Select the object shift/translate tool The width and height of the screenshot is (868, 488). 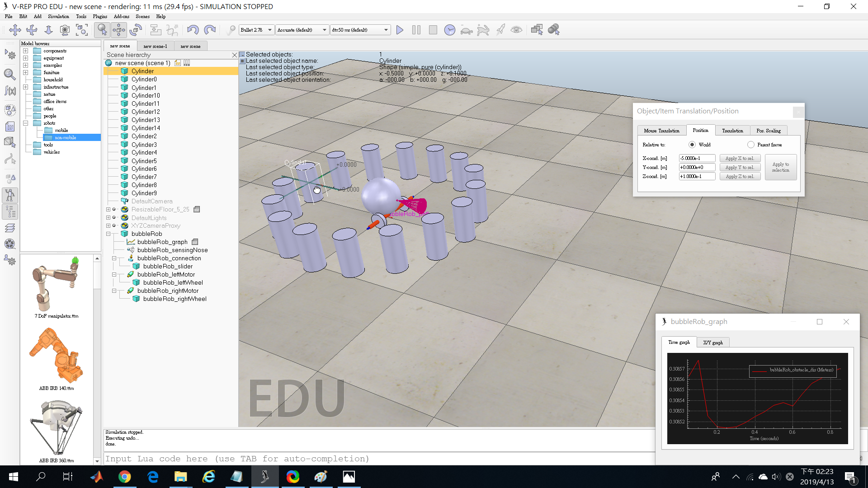click(119, 30)
